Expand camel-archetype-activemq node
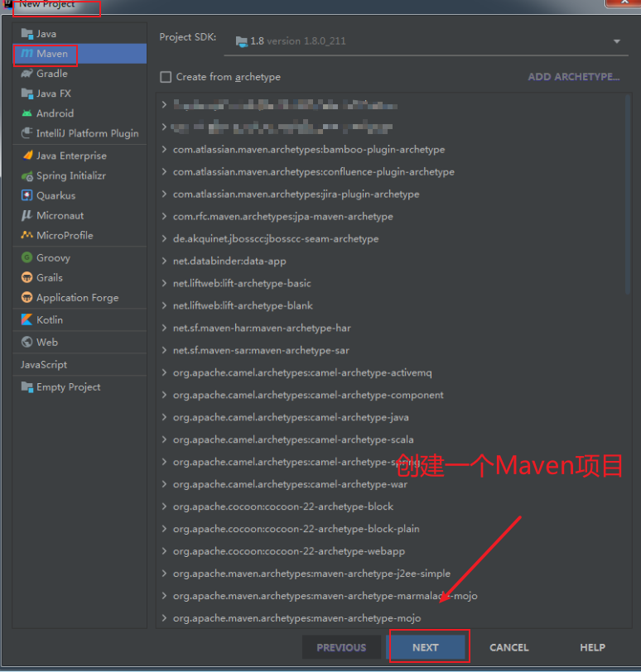The height and width of the screenshot is (672, 641). [164, 372]
